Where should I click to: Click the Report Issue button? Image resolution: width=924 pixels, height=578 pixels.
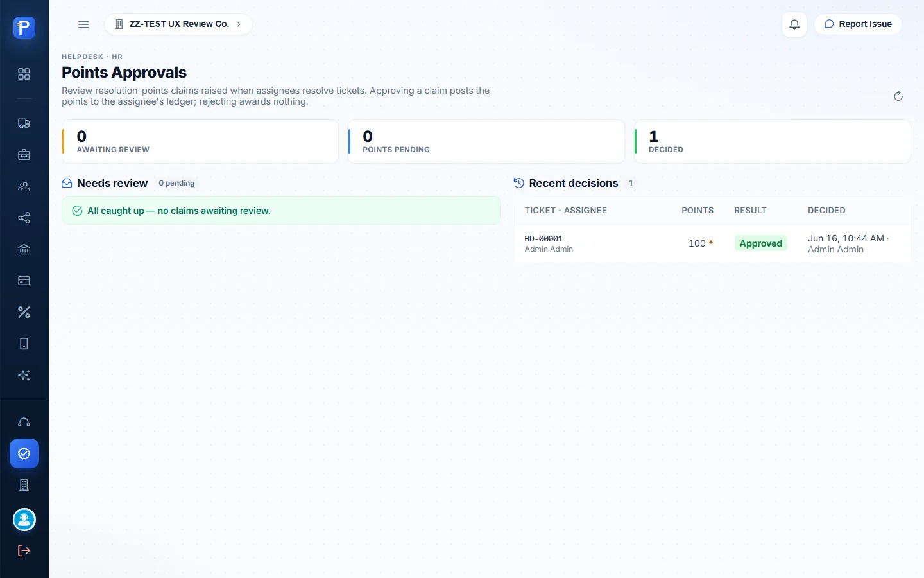[x=858, y=24]
